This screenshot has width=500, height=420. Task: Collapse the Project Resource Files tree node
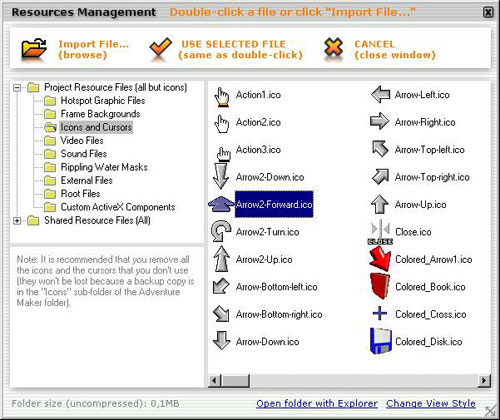coord(17,88)
